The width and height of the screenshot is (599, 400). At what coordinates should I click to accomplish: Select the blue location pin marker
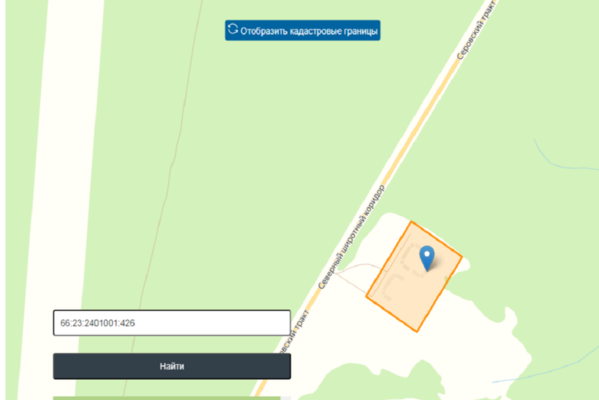427,259
